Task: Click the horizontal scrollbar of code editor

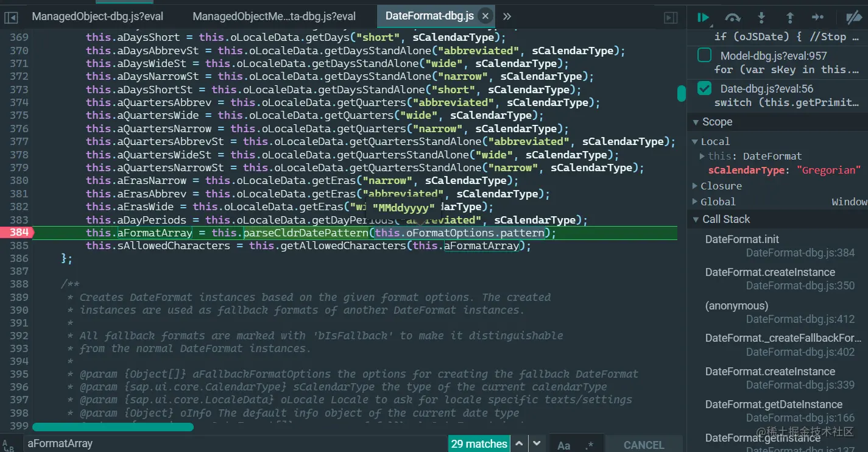Action: pos(113,427)
